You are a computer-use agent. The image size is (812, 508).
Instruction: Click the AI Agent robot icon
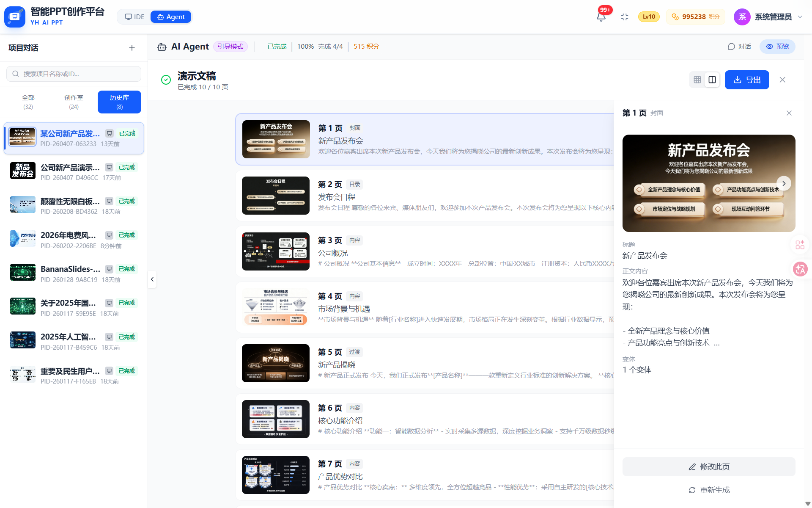coord(162,47)
